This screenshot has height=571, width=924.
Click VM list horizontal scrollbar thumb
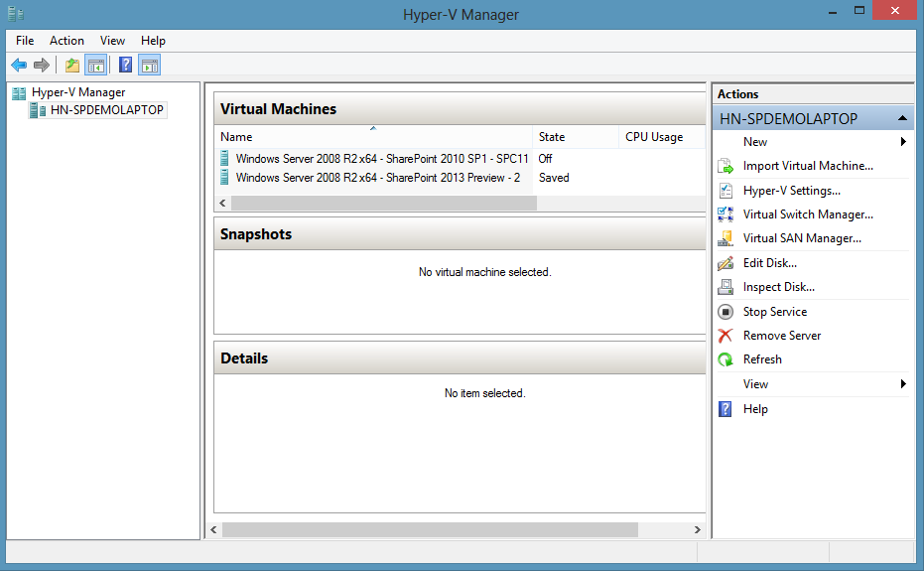[x=384, y=203]
